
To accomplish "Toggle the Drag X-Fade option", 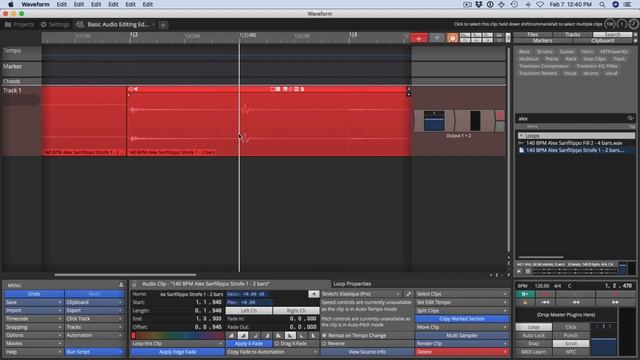I will pos(296,343).
